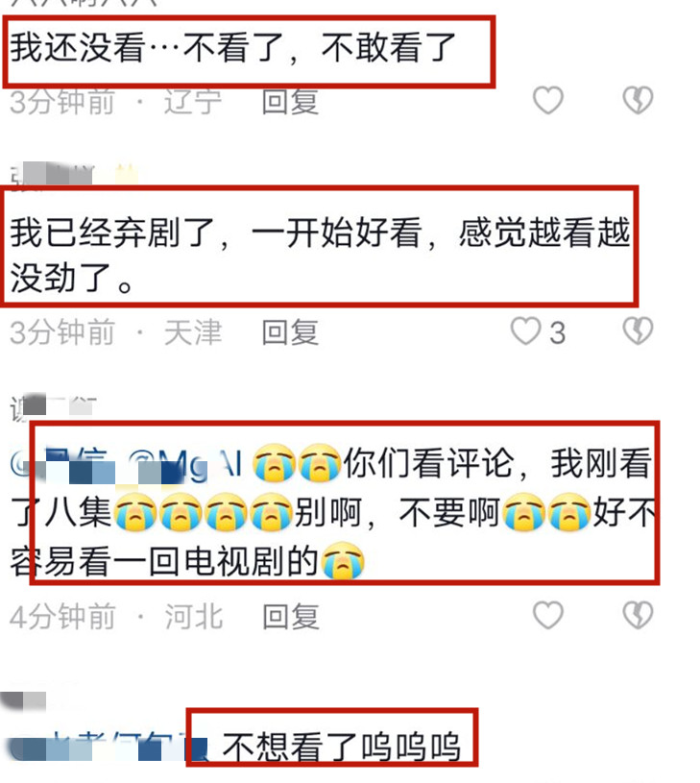Image resolution: width=700 pixels, height=783 pixels.
Task: Open the blurred mention before 不想看了
Action: (x=107, y=747)
